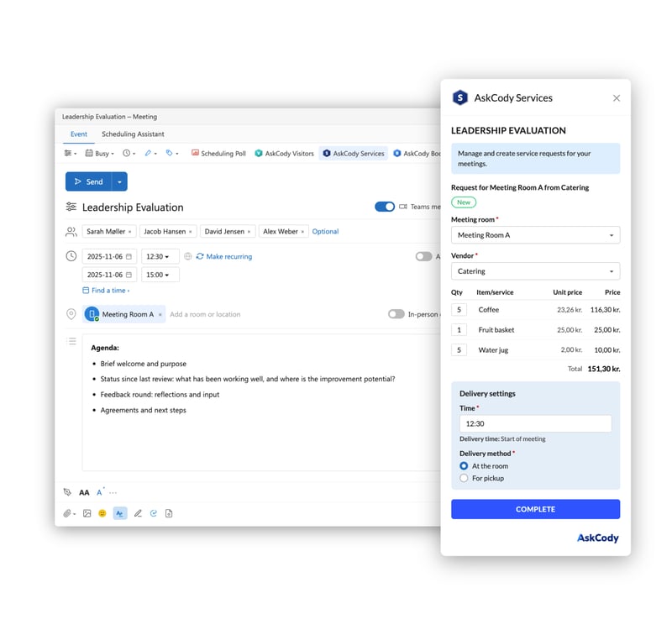Screen dimensions: 672x635
Task: Toggle the all-day switch
Action: pos(423,256)
